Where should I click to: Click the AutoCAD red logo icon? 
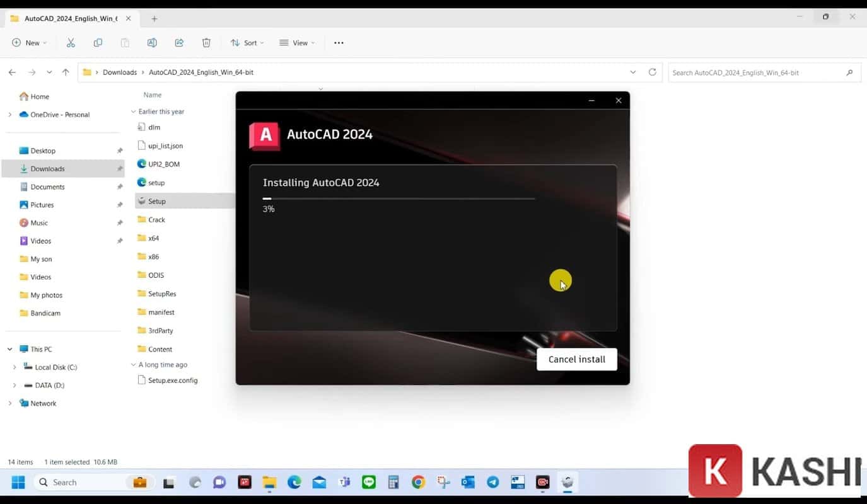pos(264,135)
